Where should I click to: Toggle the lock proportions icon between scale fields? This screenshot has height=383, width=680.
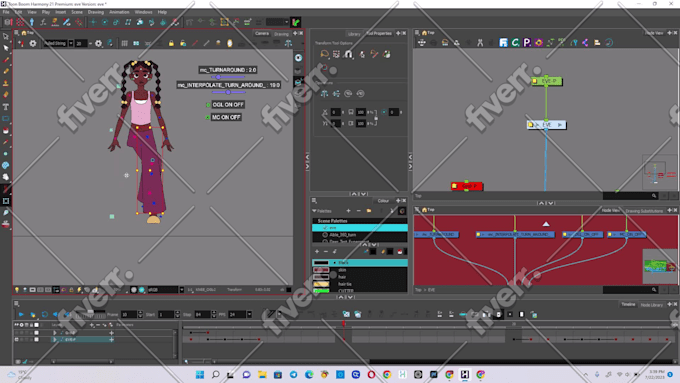[376, 118]
